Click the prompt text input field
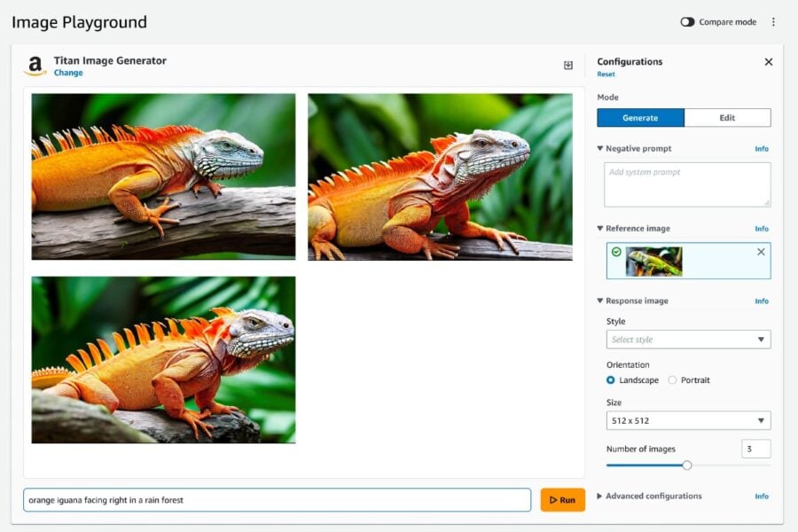Screen dimensions: 798x532 click(277, 500)
